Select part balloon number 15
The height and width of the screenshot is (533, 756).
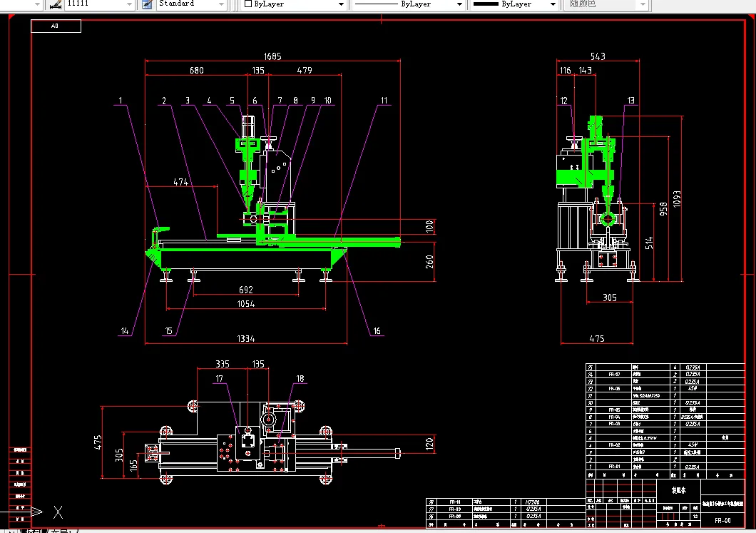tap(169, 331)
